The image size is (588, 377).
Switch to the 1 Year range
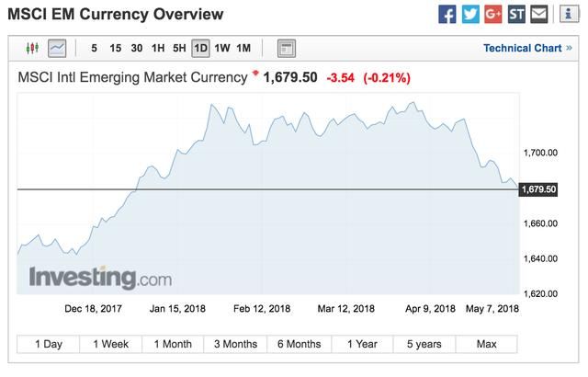[362, 344]
